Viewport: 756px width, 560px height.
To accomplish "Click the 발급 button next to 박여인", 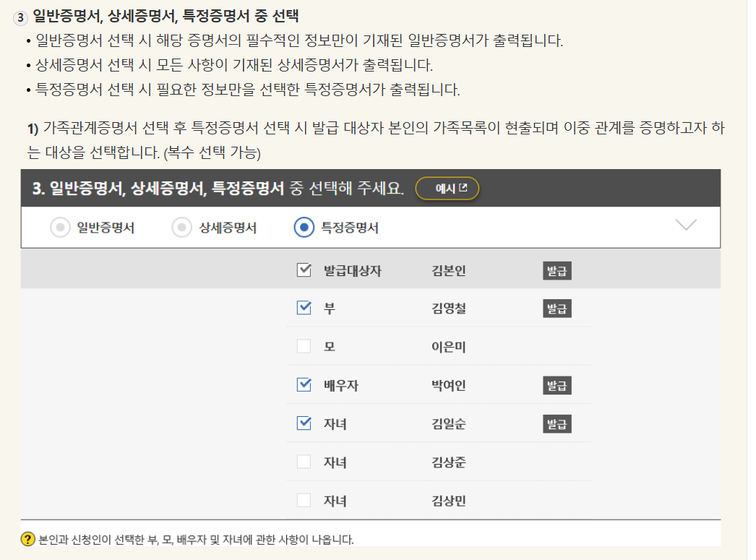I will pos(555,385).
